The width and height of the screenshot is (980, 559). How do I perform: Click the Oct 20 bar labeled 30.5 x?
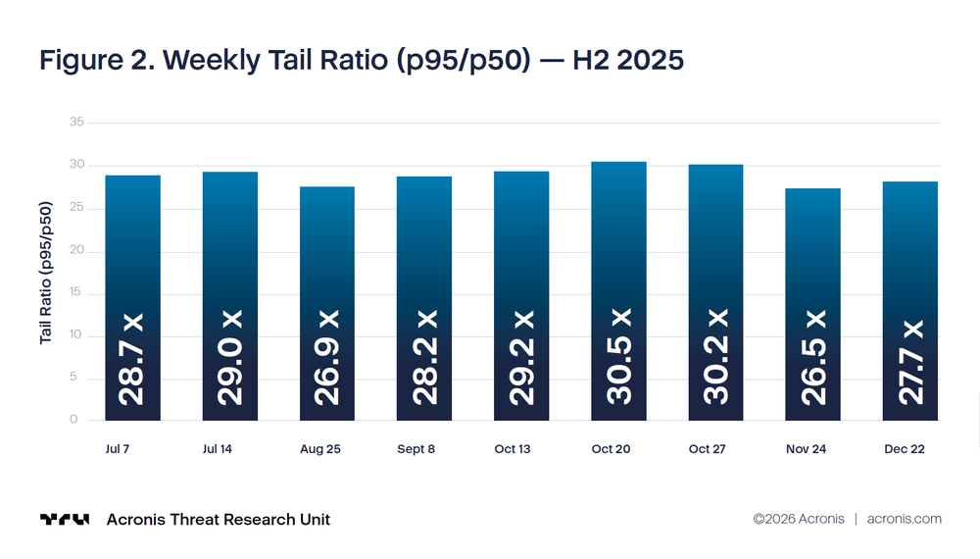pyautogui.click(x=618, y=290)
